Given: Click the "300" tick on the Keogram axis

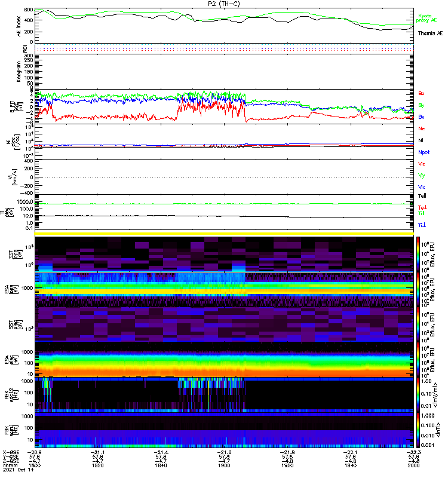Looking at the screenshot, I should (x=29, y=56).
